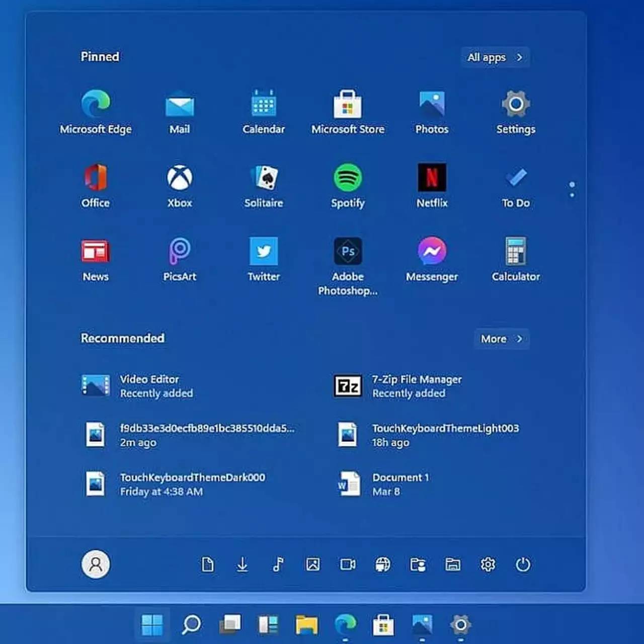Open Task View on the taskbar

pyautogui.click(x=230, y=625)
